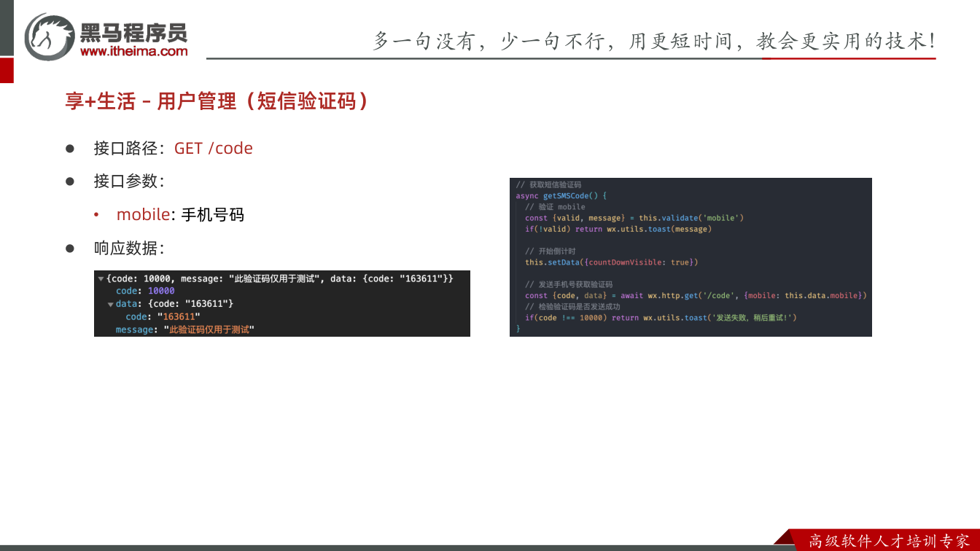Image resolution: width=980 pixels, height=551 pixels.
Task: Select the message row in console output
Action: [x=184, y=330]
